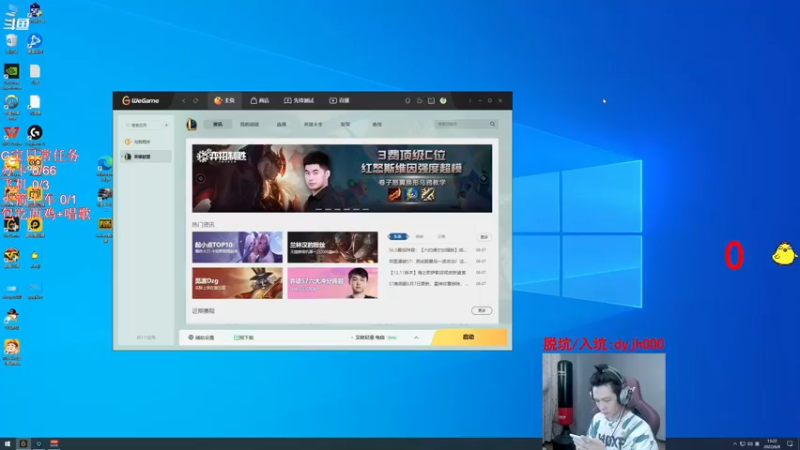The image size is (800, 450).
Task: Select the fifth game sub-tab
Action: pos(345,124)
